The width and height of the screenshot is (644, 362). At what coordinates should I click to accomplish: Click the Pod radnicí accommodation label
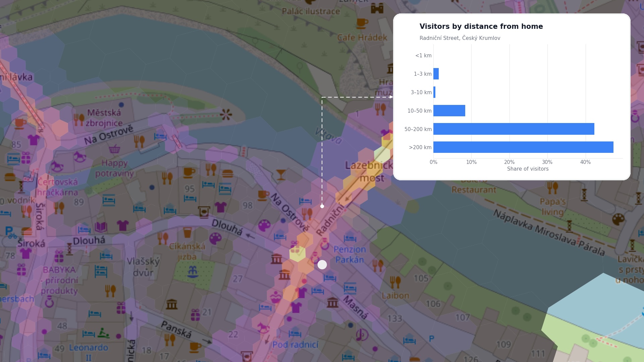click(295, 345)
